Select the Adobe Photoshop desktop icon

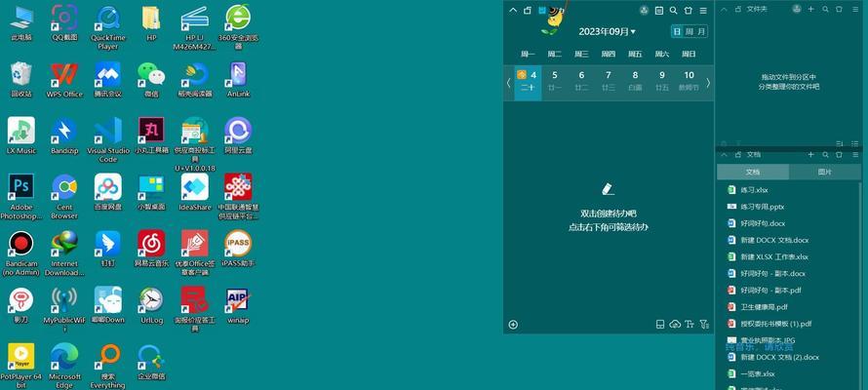(x=21, y=197)
